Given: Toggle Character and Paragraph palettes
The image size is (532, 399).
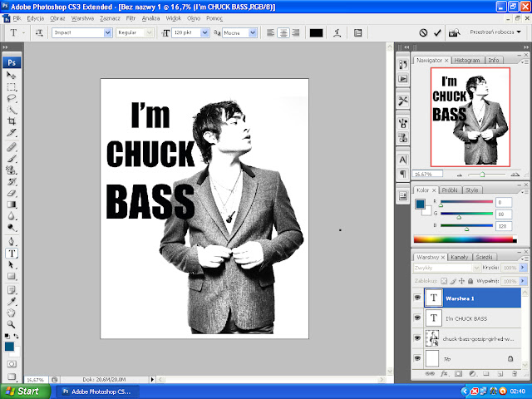Looking at the screenshot, I should point(357,32).
